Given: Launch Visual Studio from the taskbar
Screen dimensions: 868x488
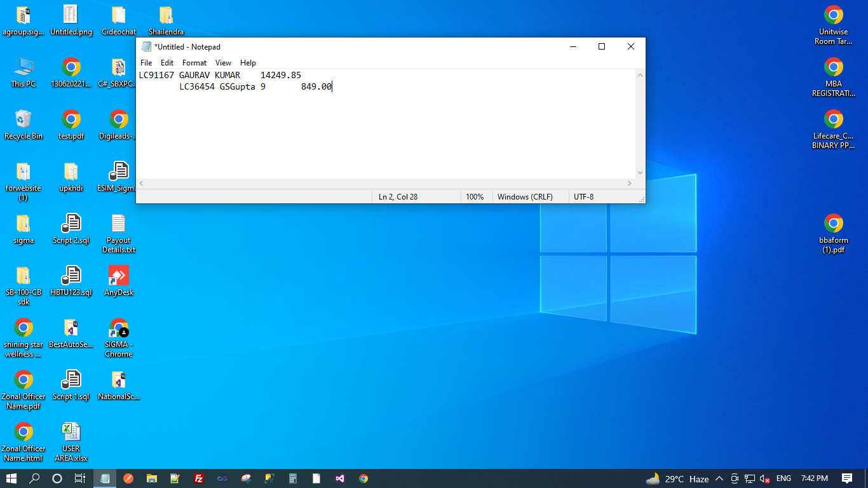Looking at the screenshot, I should pos(340,478).
